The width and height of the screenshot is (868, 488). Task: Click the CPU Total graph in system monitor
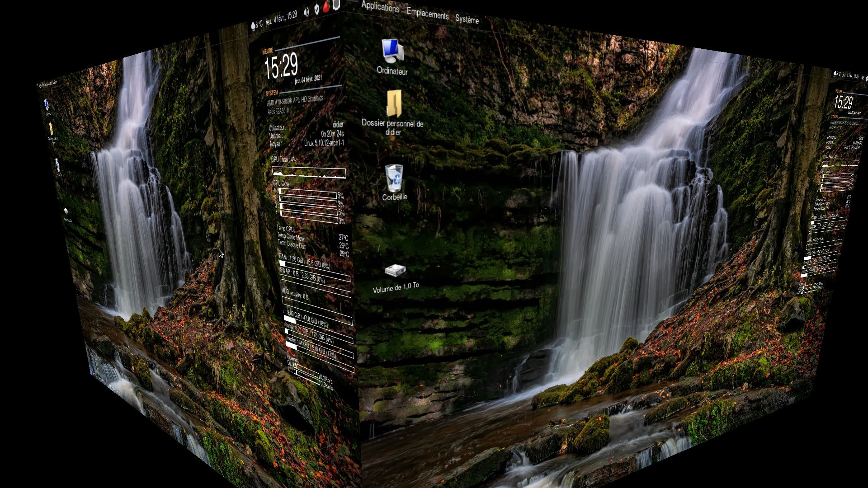pyautogui.click(x=309, y=173)
